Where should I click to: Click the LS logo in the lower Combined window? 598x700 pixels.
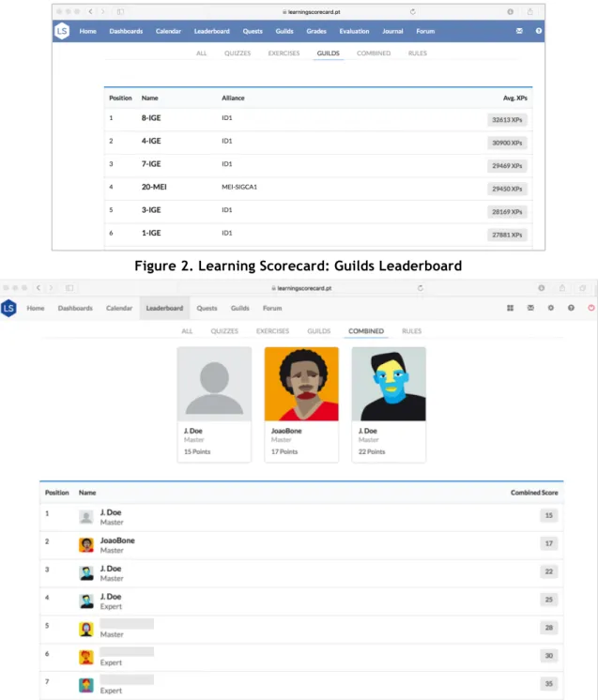(x=9, y=308)
